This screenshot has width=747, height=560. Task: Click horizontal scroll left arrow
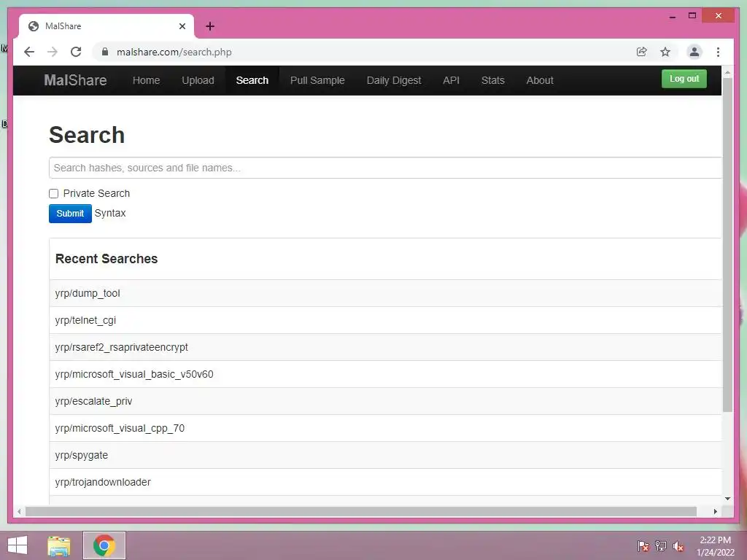(x=18, y=511)
